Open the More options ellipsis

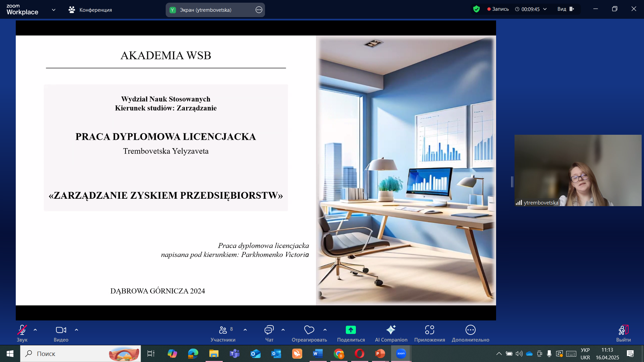pyautogui.click(x=470, y=330)
